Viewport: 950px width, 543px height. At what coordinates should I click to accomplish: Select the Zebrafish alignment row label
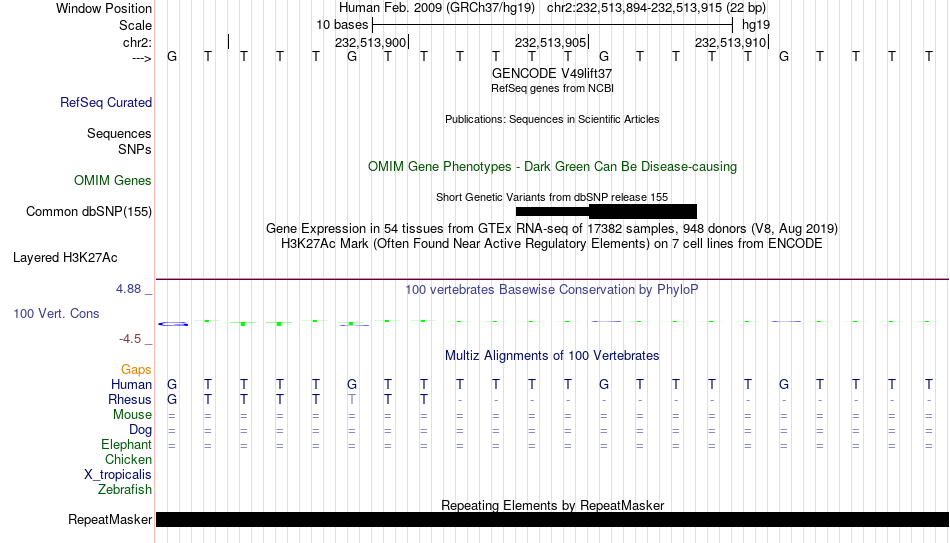125,489
